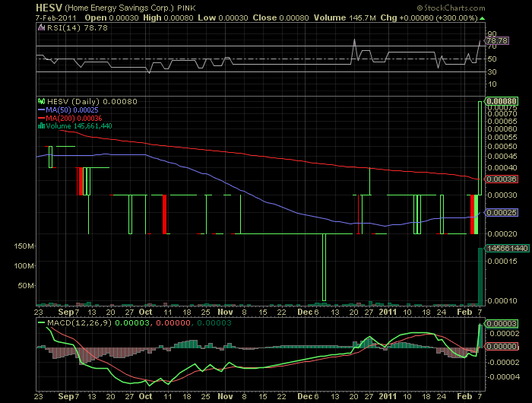Viewport: 532px width, 403px height.
Task: Click the blue MA(50) legend line
Action: pos(41,110)
